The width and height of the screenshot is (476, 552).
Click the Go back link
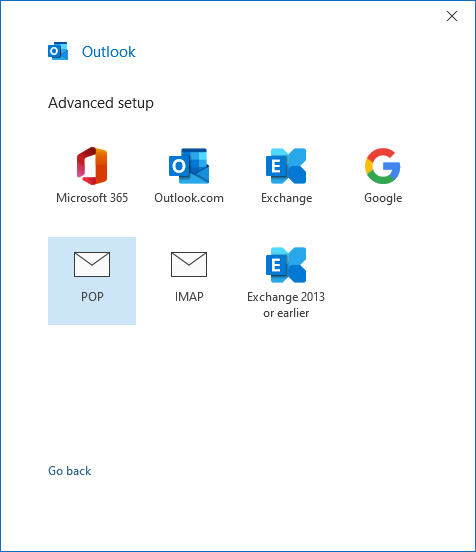click(70, 471)
